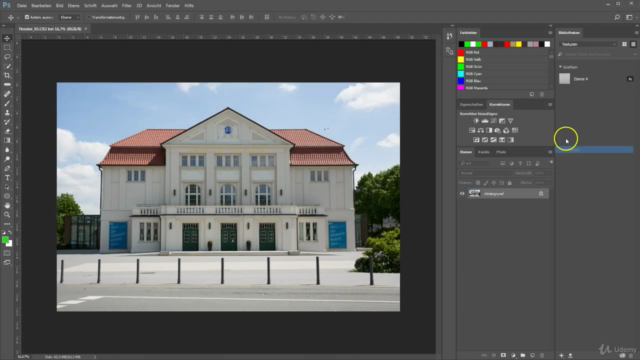Open the Datei menu
640x360 pixels.
point(22,6)
